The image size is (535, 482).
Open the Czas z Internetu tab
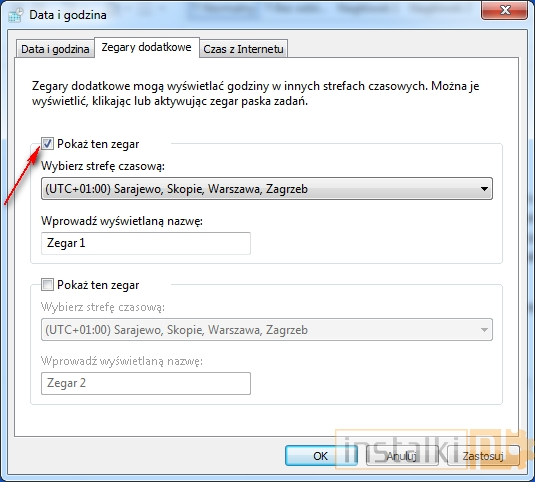click(243, 49)
